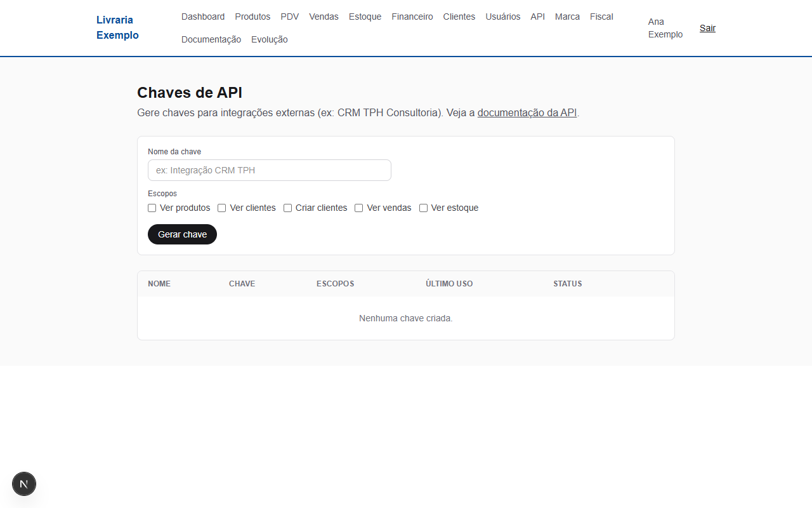The image size is (812, 508).
Task: Navigate to Usuários
Action: (503, 17)
